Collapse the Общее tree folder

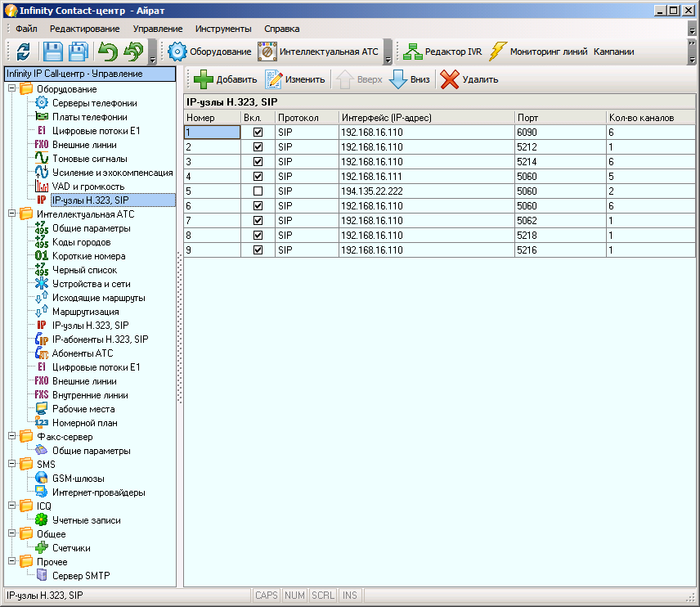pos(12,533)
